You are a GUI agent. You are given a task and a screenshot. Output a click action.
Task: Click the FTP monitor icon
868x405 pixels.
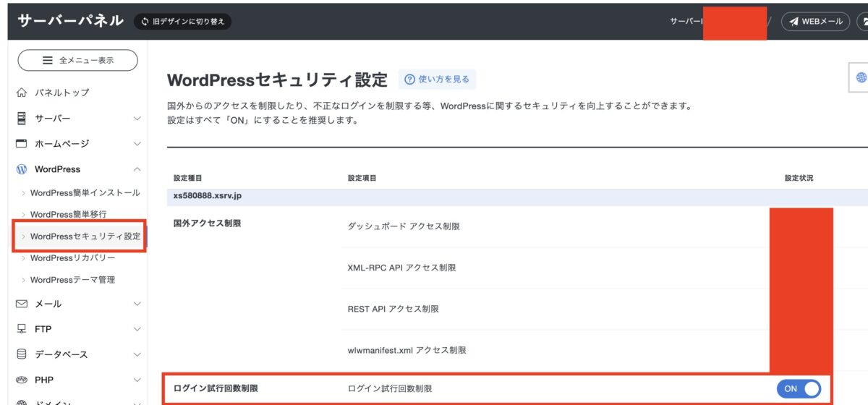(x=21, y=329)
